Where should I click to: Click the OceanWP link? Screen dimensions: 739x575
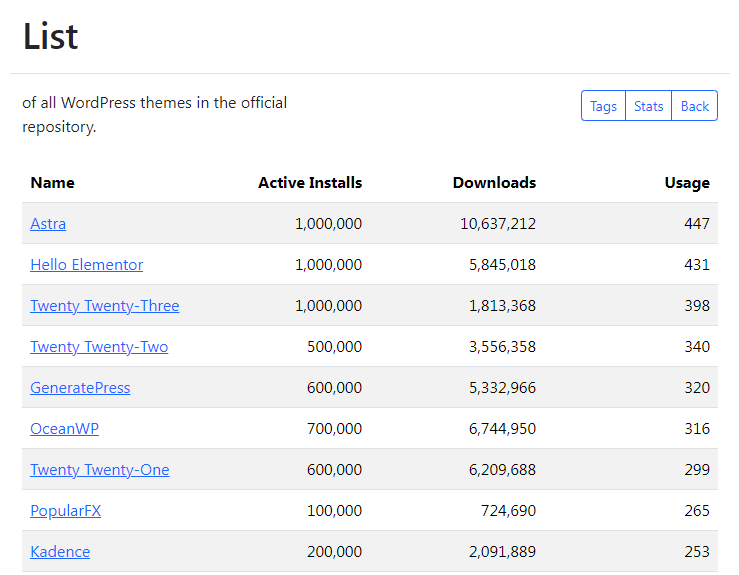click(x=64, y=429)
